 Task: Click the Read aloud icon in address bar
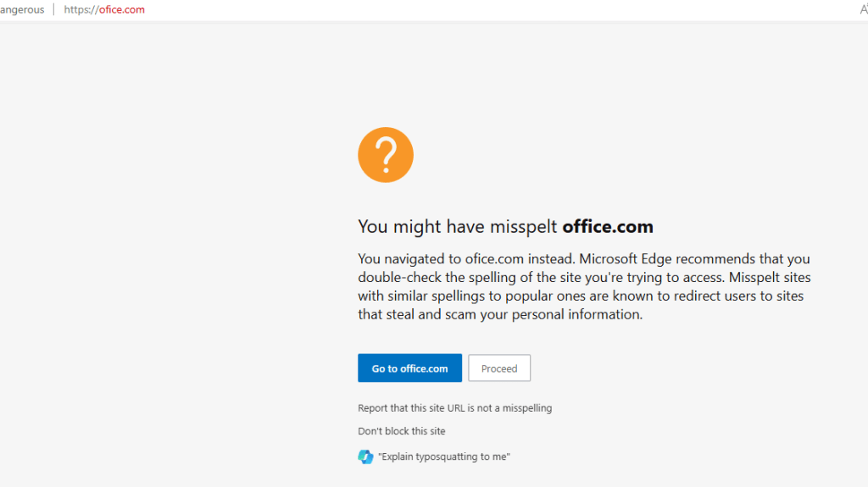[863, 10]
